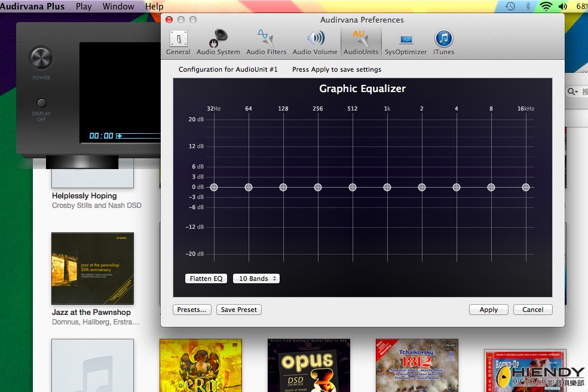The width and height of the screenshot is (588, 392).
Task: Click the Presets... button
Action: coord(192,310)
